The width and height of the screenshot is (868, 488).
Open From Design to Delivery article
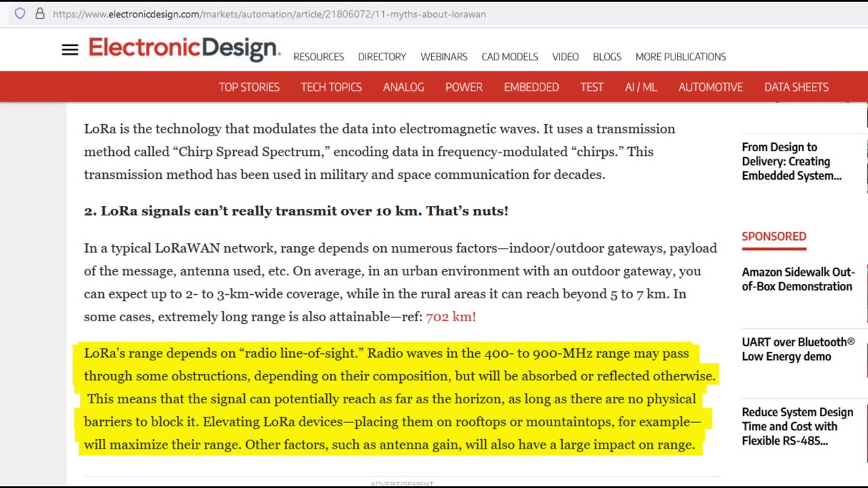pos(791,161)
